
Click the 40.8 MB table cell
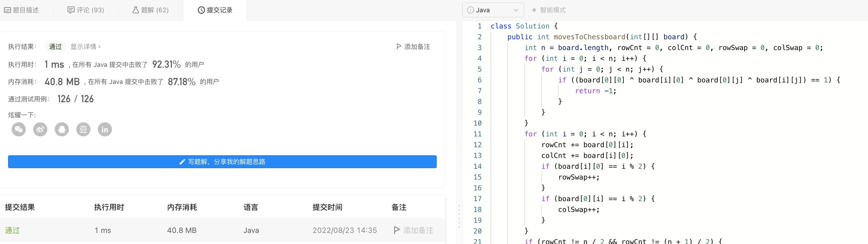pyautogui.click(x=182, y=230)
